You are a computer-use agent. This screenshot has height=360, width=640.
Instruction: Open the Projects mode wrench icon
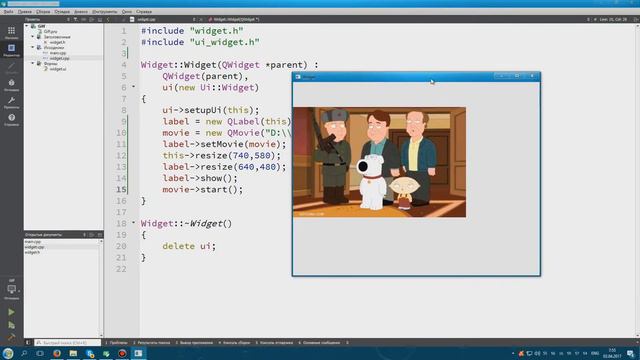(11, 100)
